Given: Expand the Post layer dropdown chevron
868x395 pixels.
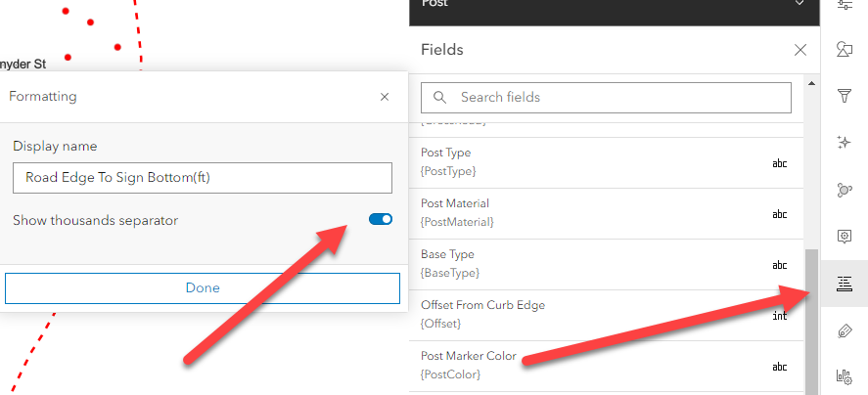Looking at the screenshot, I should 800,5.
